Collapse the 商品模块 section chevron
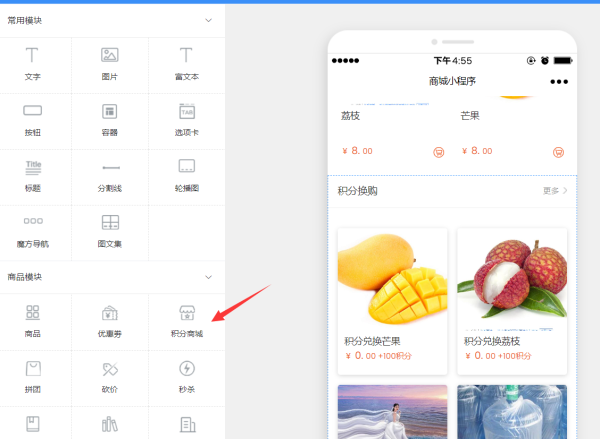Screen dimensions: 600x439 (x=209, y=277)
